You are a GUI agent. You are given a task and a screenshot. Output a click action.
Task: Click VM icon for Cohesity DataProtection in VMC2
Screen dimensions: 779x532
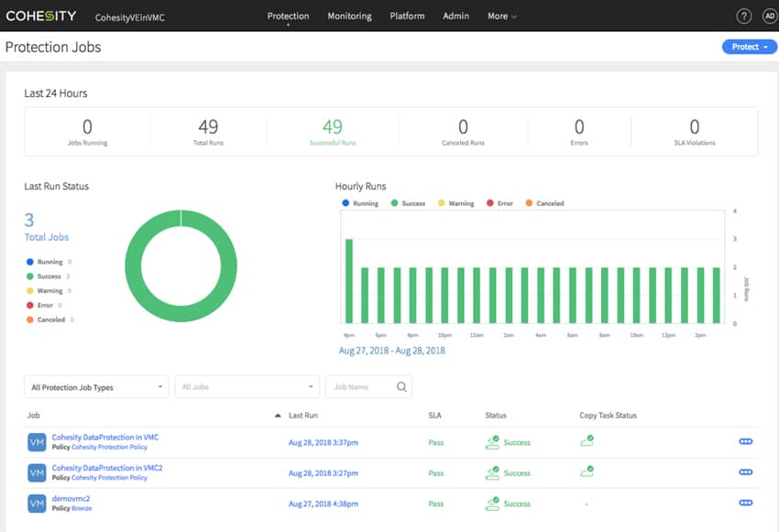click(x=37, y=472)
